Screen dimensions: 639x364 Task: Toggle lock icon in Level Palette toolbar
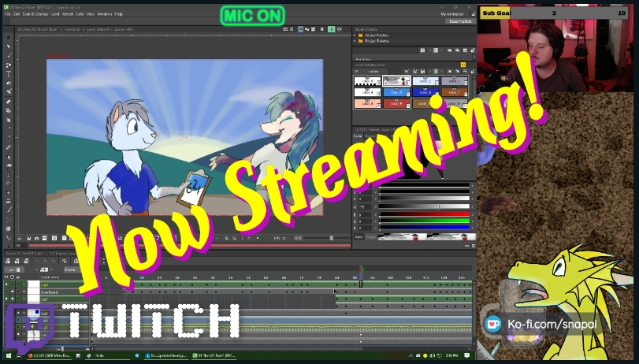click(473, 72)
